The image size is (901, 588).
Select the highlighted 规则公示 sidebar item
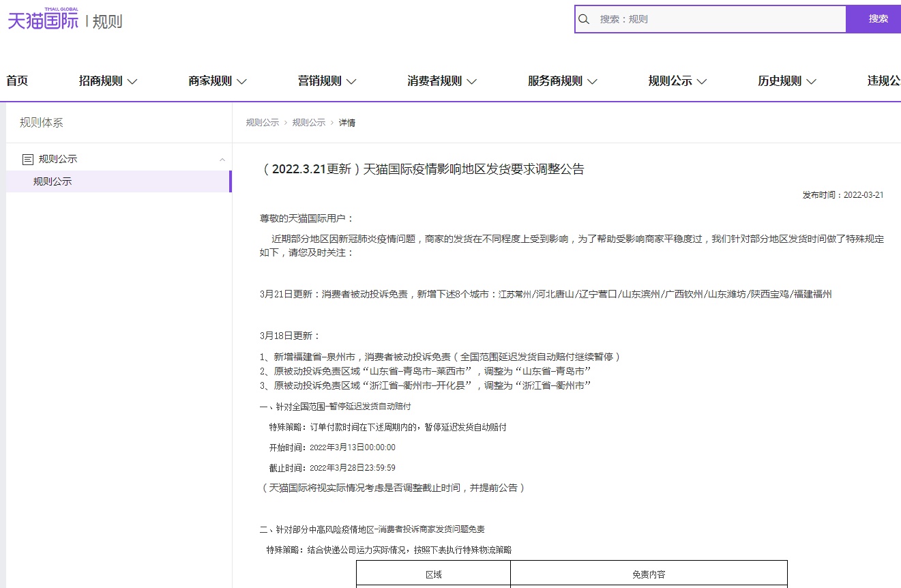click(119, 181)
